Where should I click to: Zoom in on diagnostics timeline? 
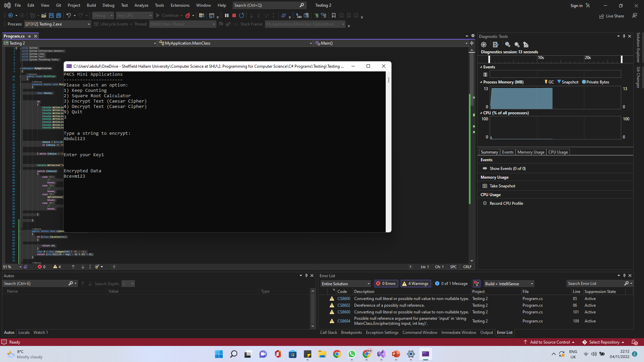click(507, 45)
